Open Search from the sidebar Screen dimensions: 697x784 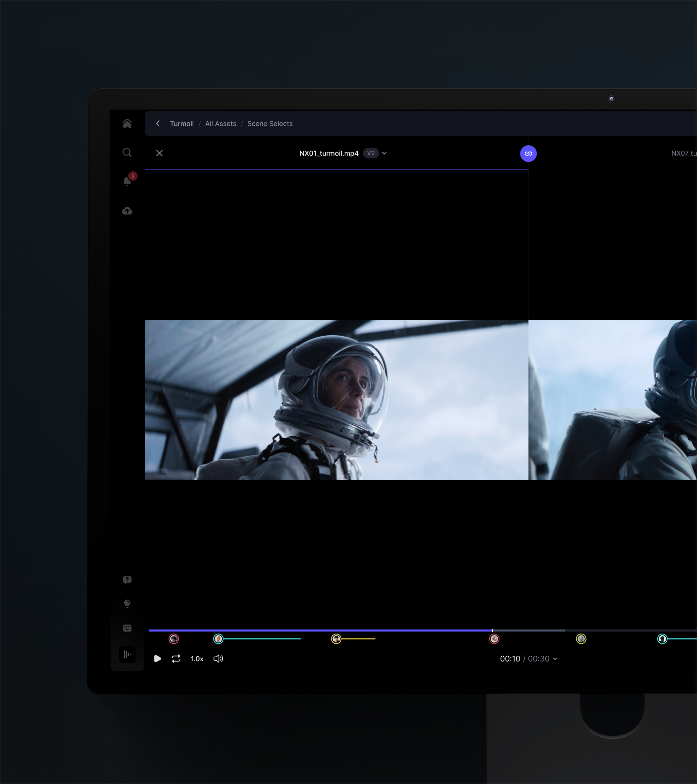[127, 153]
